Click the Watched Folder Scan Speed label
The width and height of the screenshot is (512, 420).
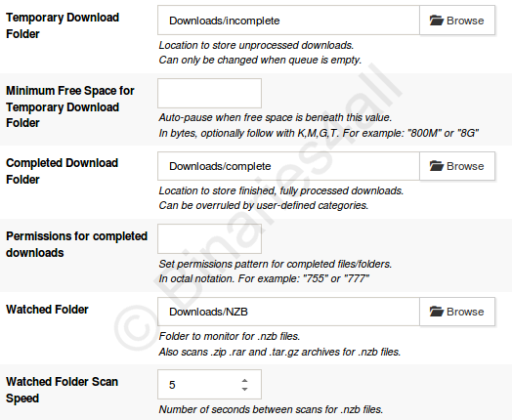[x=62, y=390]
